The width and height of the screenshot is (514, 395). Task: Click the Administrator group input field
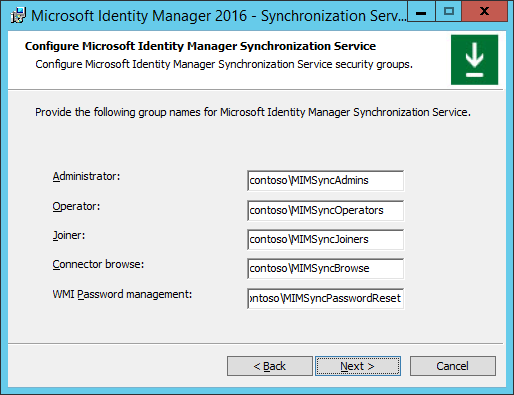325,180
